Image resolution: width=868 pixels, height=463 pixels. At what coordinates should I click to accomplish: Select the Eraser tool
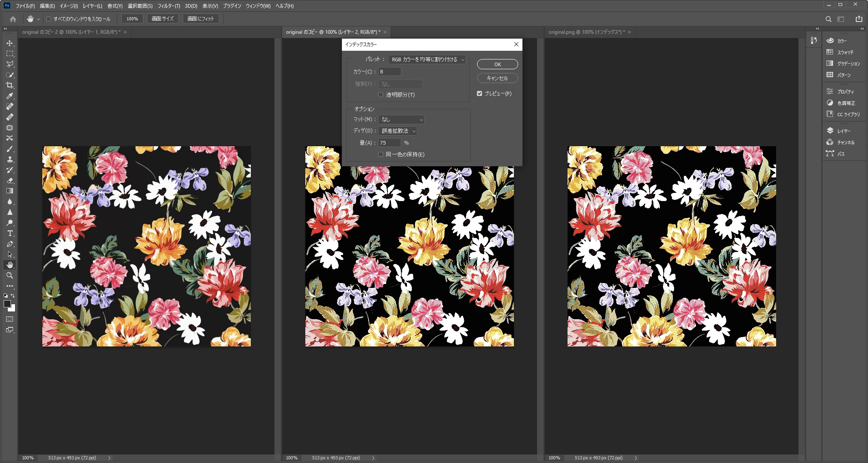10,180
